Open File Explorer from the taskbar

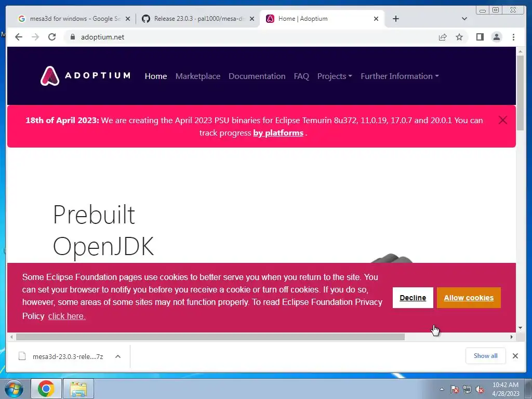click(x=78, y=389)
